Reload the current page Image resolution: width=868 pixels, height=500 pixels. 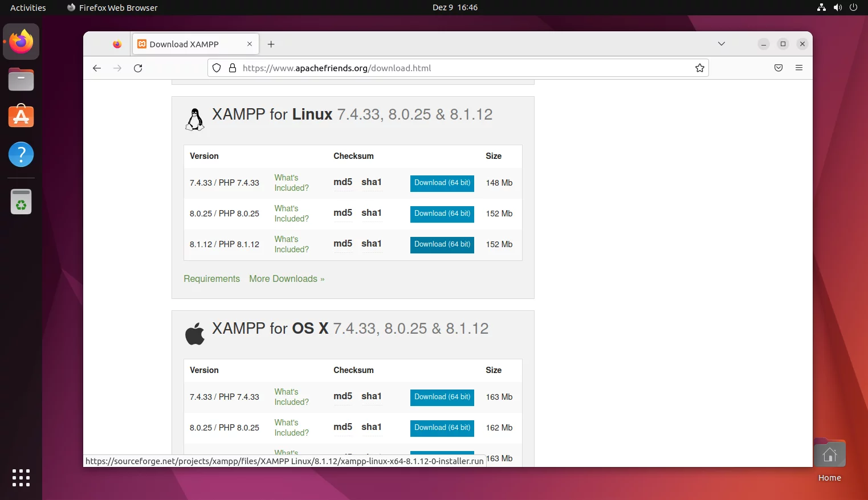coord(138,68)
